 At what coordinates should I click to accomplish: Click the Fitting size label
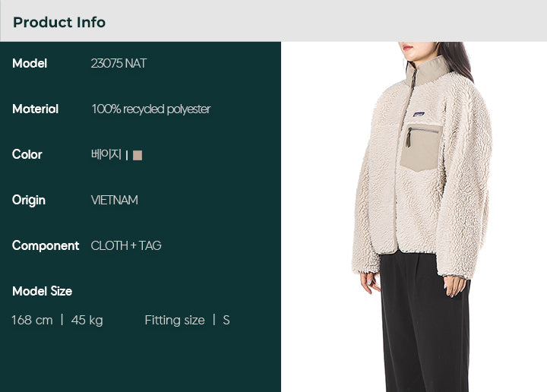point(175,320)
